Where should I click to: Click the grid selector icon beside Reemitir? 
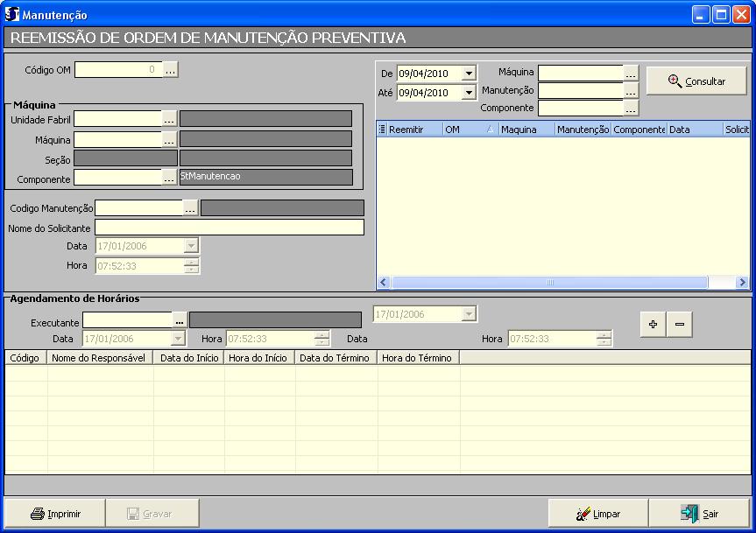pos(382,130)
